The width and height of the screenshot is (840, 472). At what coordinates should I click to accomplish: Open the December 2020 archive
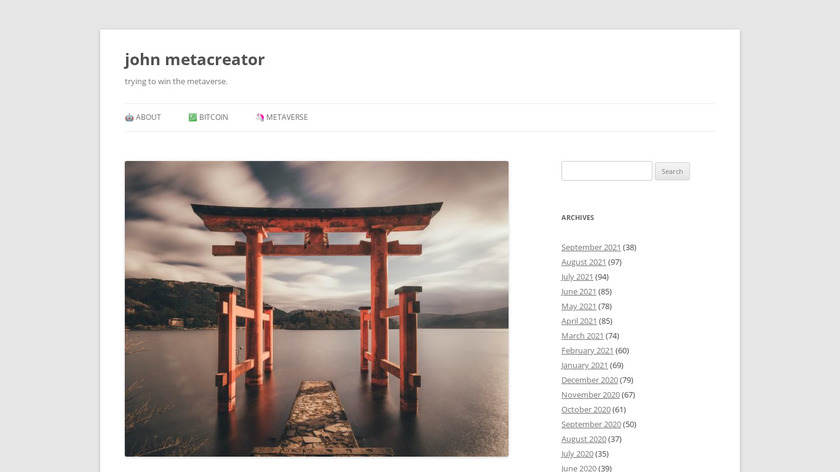click(x=589, y=380)
